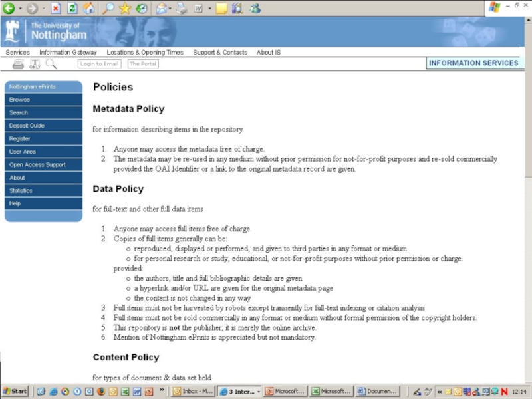This screenshot has width=532, height=399.
Task: Click the Mail envelope toolbar icon
Action: [161, 8]
